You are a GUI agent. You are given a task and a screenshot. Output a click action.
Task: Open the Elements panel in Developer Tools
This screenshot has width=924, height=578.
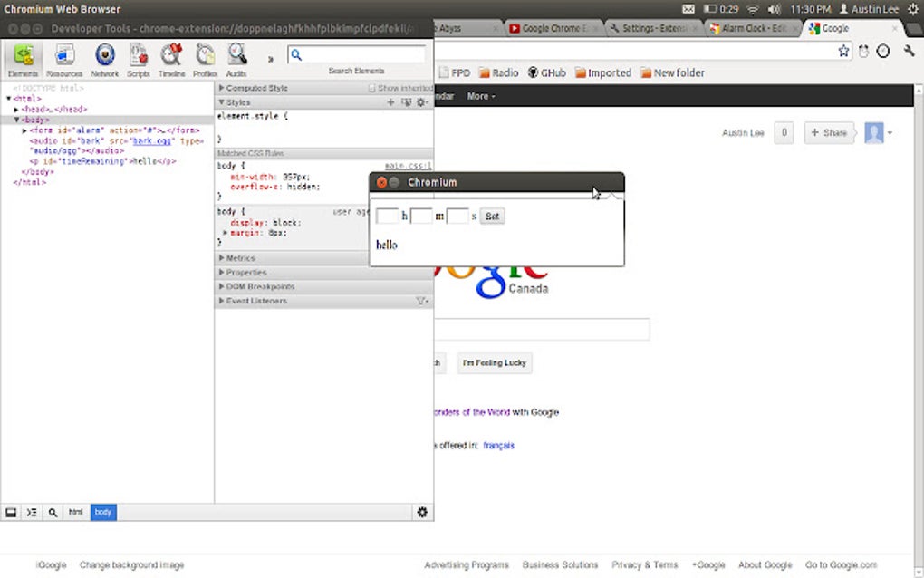(x=23, y=56)
